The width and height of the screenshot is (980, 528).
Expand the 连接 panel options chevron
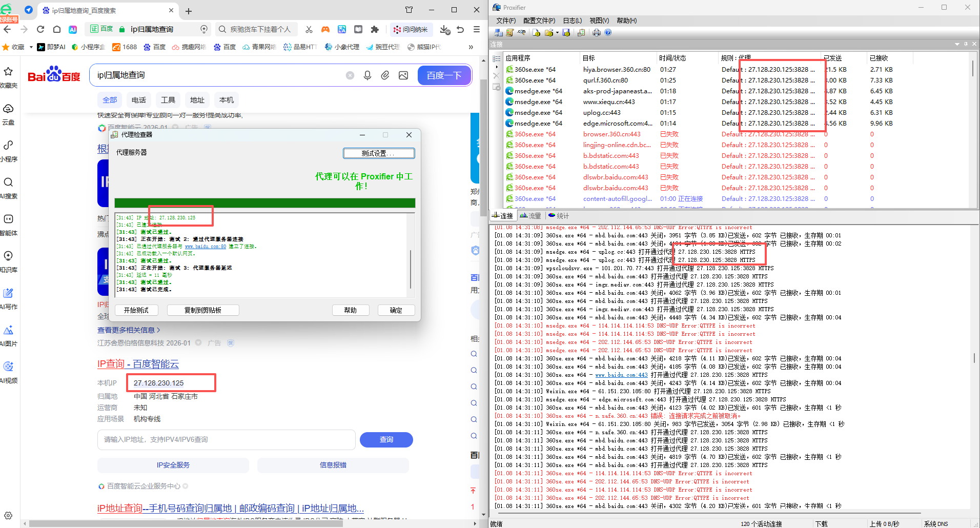click(956, 44)
